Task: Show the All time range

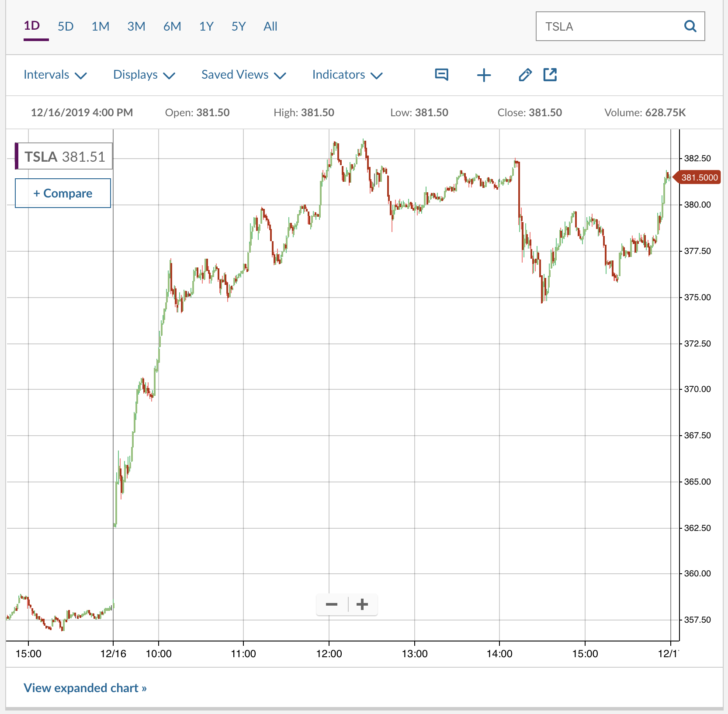Action: 270,27
